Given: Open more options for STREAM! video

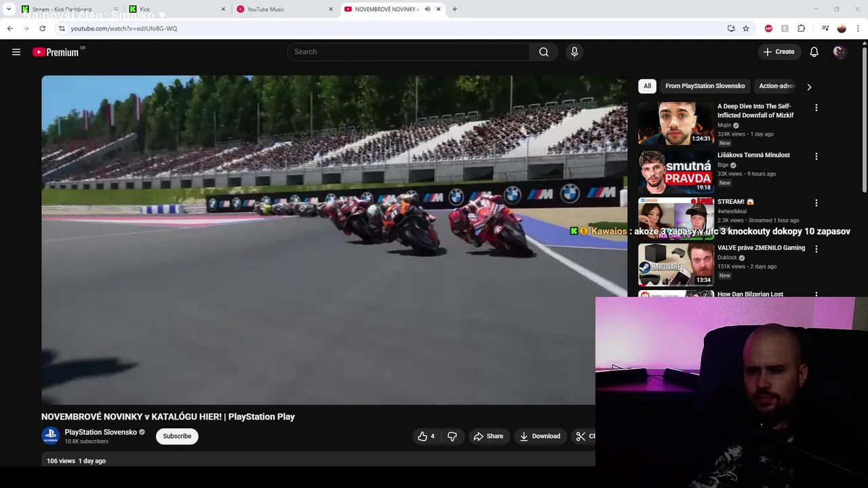Looking at the screenshot, I should coord(816,203).
